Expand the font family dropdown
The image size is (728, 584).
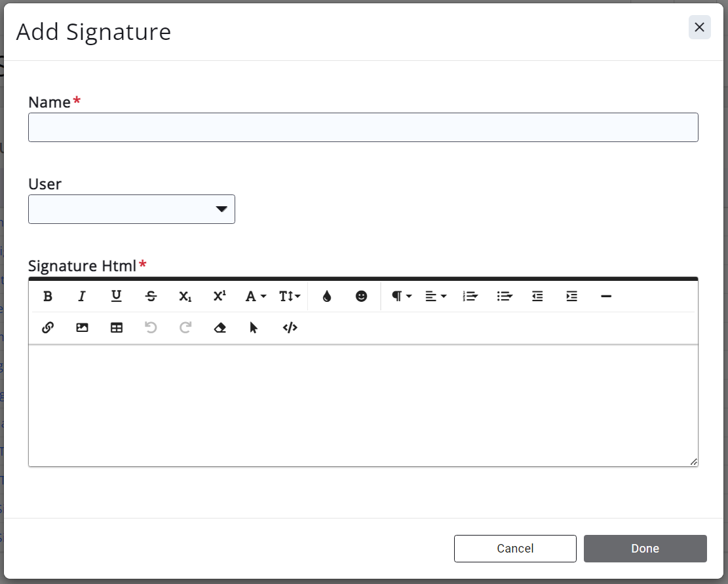coord(256,297)
